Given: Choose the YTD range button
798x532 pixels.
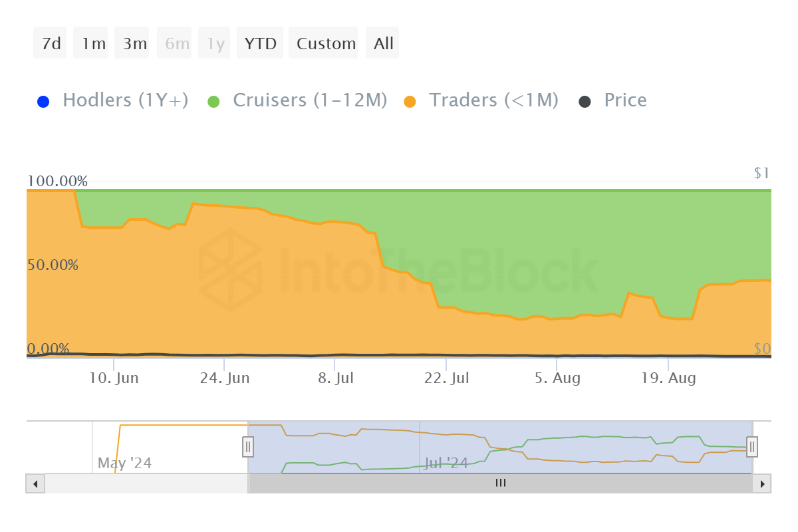Looking at the screenshot, I should click(260, 43).
